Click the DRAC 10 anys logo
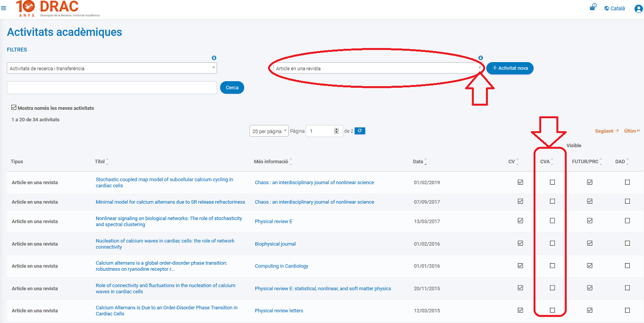 (48, 9)
